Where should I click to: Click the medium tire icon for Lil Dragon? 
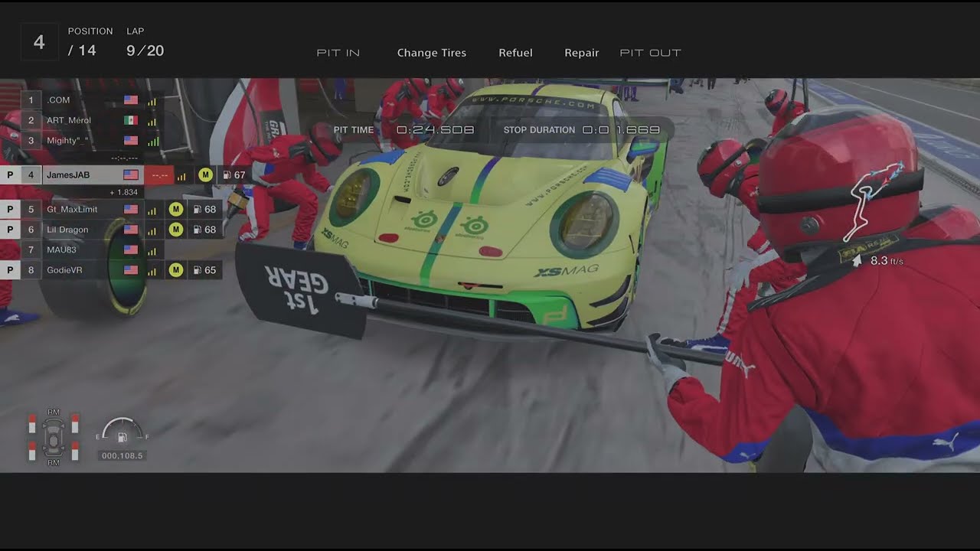(x=175, y=230)
